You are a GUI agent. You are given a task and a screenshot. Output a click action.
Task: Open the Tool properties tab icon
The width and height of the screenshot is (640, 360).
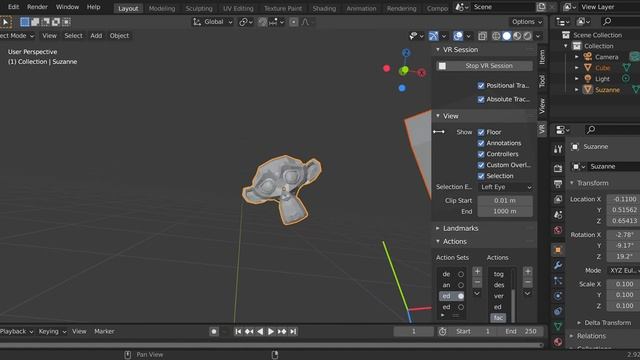558,149
